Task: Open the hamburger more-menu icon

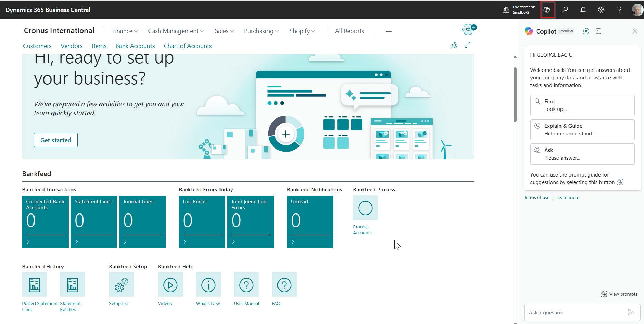Action: pos(389,30)
